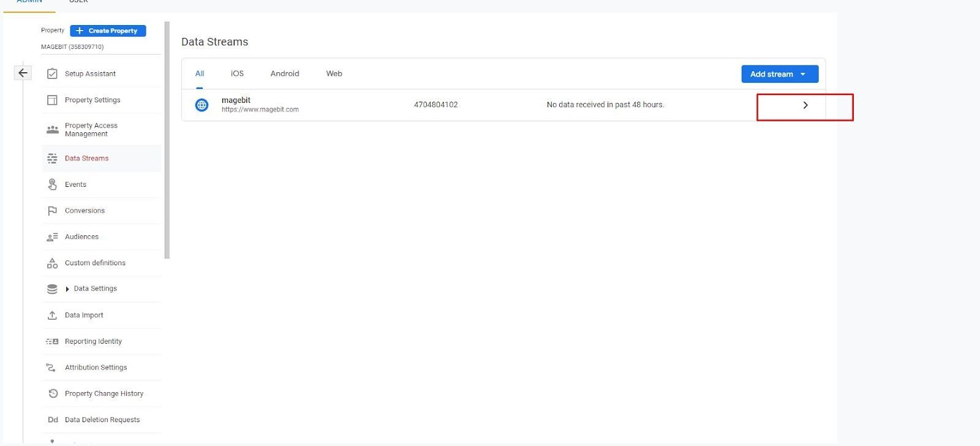Click the Data Import upload icon
Image resolution: width=980 pixels, height=446 pixels.
tap(52, 315)
